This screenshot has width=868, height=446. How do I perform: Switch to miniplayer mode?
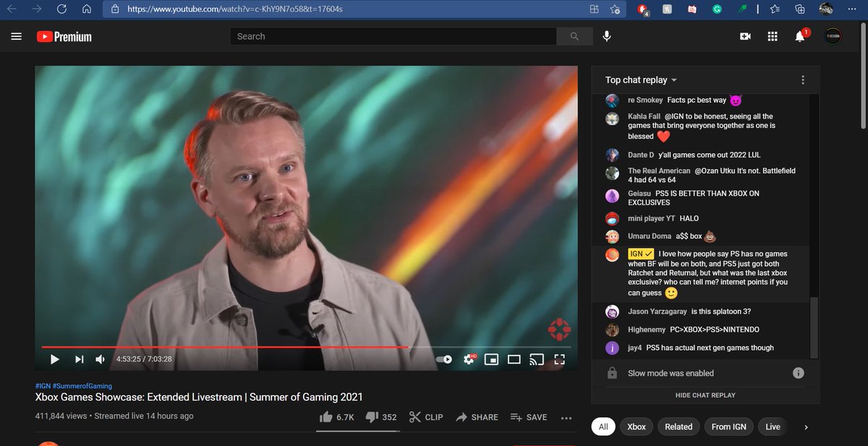pos(492,359)
